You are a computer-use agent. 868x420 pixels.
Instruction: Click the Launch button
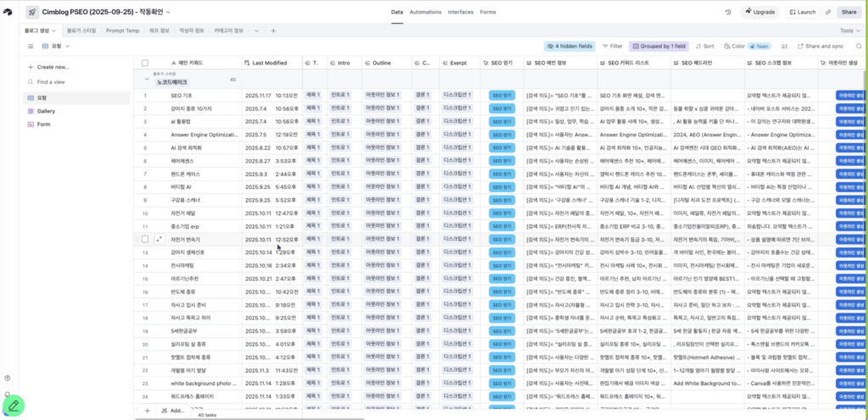coord(803,12)
